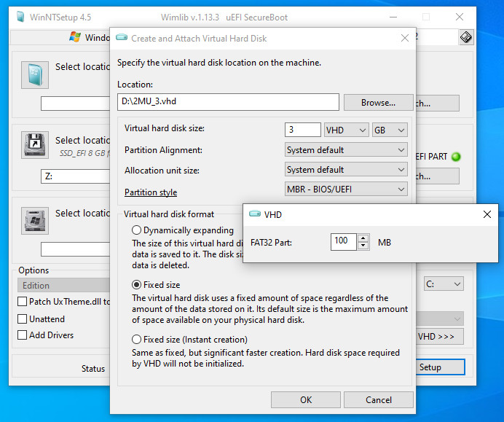The width and height of the screenshot is (504, 422).
Task: Click the Browse... button for VHD location
Action: 378,103
